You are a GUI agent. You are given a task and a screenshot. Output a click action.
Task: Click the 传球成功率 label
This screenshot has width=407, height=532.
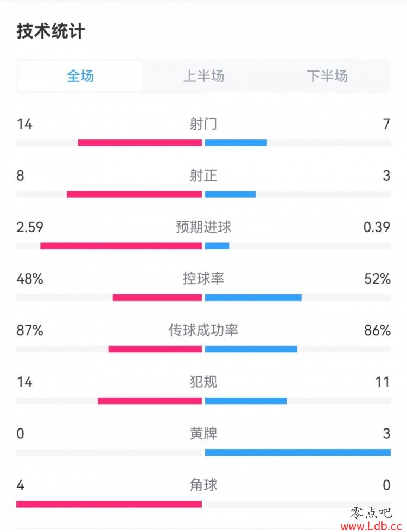point(203,330)
